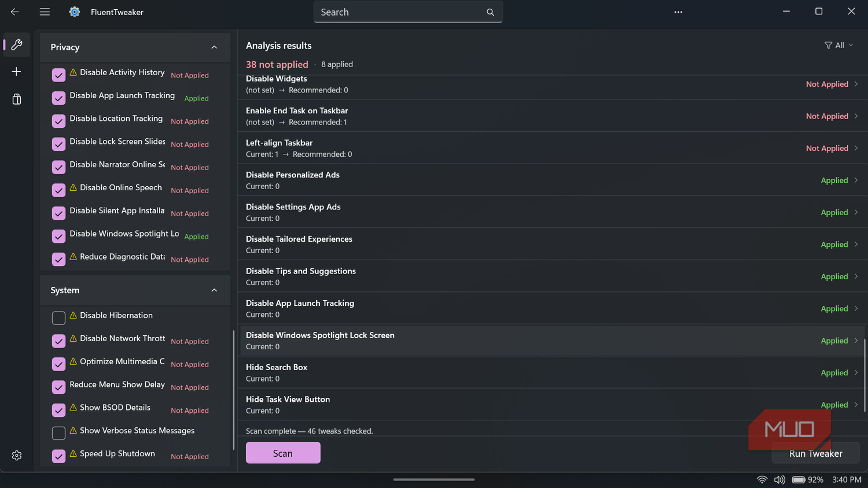Viewport: 868px width, 488px height.
Task: Focus the Search input field
Action: click(x=408, y=12)
